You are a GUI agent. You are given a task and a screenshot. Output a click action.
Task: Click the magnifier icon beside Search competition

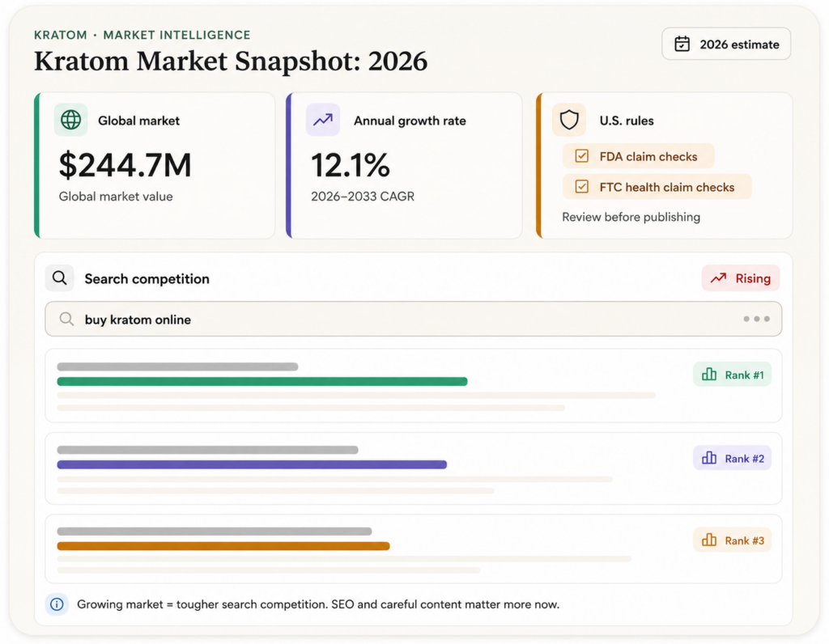coord(59,278)
